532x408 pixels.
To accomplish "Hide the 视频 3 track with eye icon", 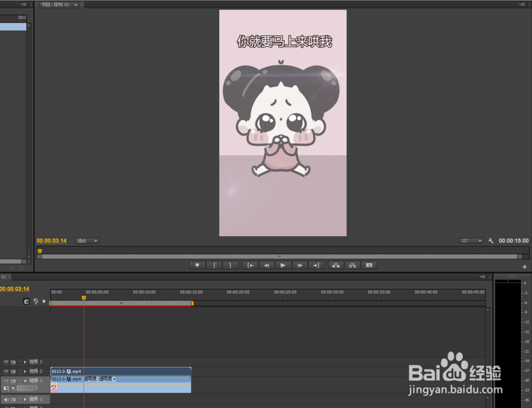I will point(6,362).
